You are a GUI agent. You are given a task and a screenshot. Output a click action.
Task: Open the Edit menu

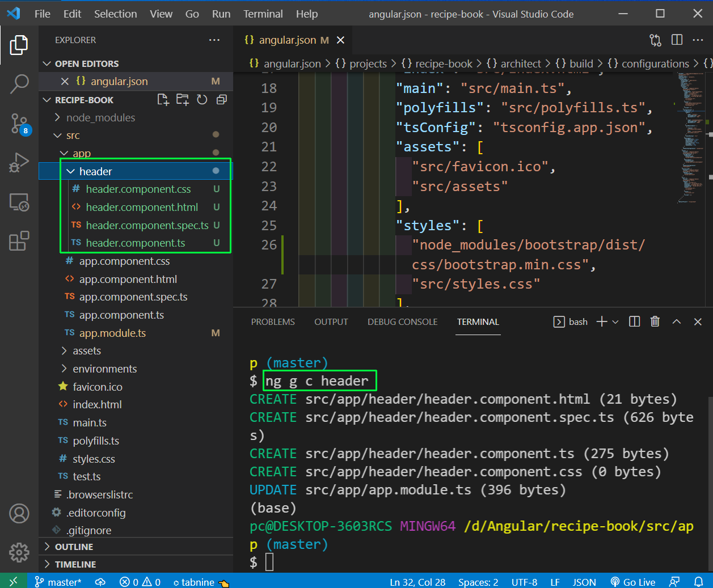coord(72,14)
